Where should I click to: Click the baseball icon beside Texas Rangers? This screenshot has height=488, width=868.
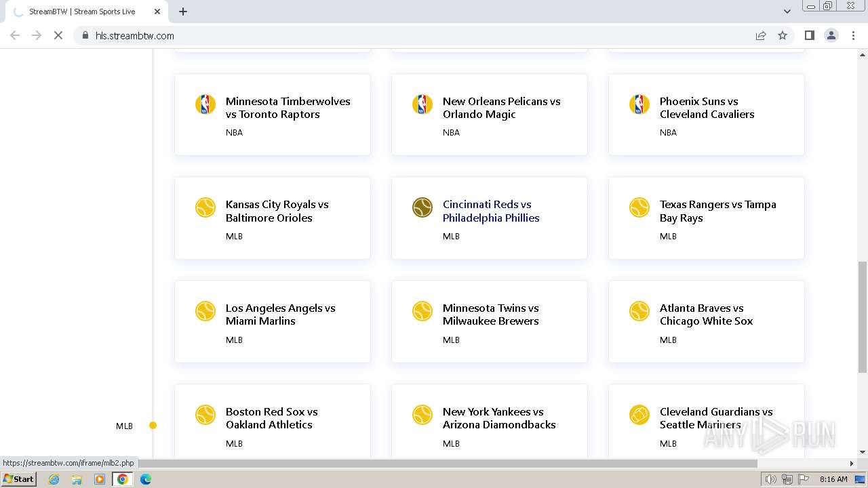[x=639, y=207]
